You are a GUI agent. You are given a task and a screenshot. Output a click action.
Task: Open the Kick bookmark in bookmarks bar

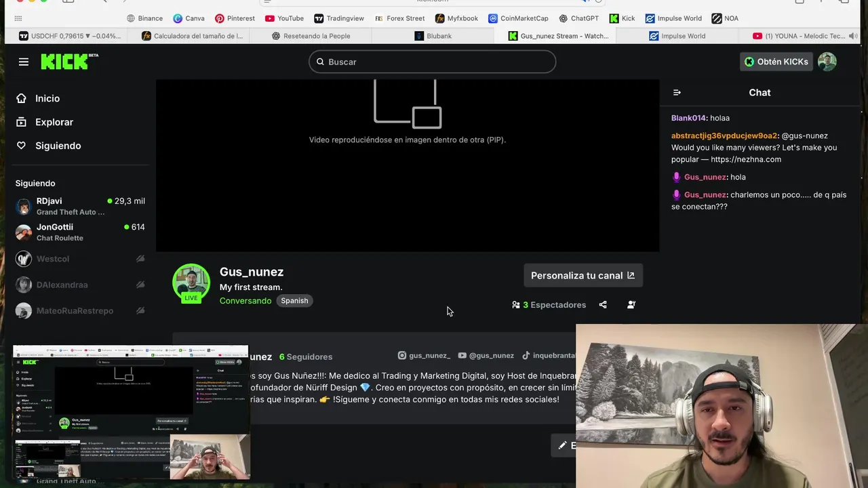(x=622, y=18)
